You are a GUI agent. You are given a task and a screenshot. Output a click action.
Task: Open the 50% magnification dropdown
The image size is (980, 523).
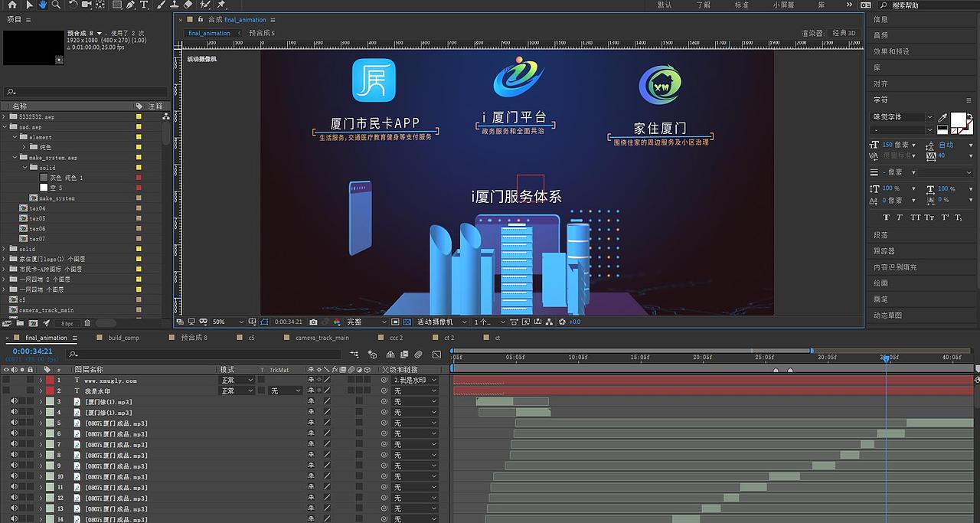(x=227, y=322)
